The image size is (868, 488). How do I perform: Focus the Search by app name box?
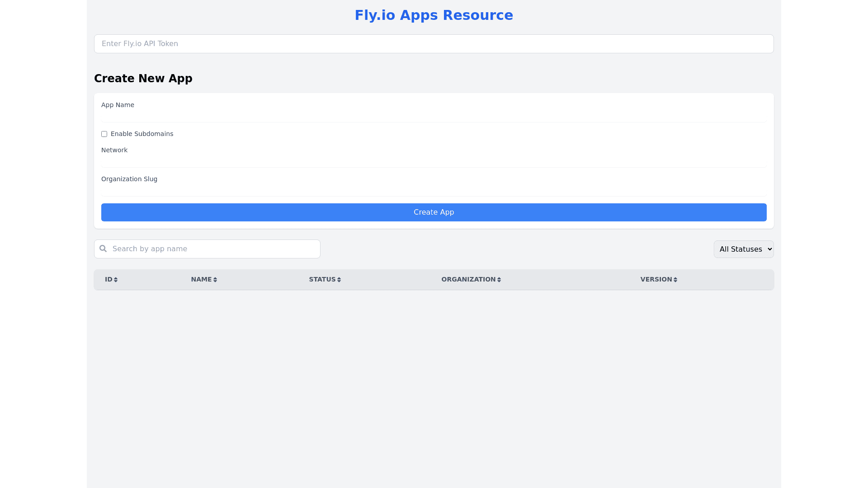(x=212, y=249)
